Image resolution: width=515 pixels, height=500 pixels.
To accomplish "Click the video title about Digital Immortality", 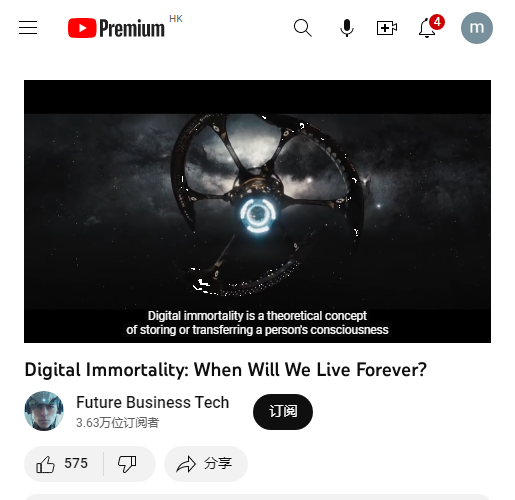I will tap(226, 370).
